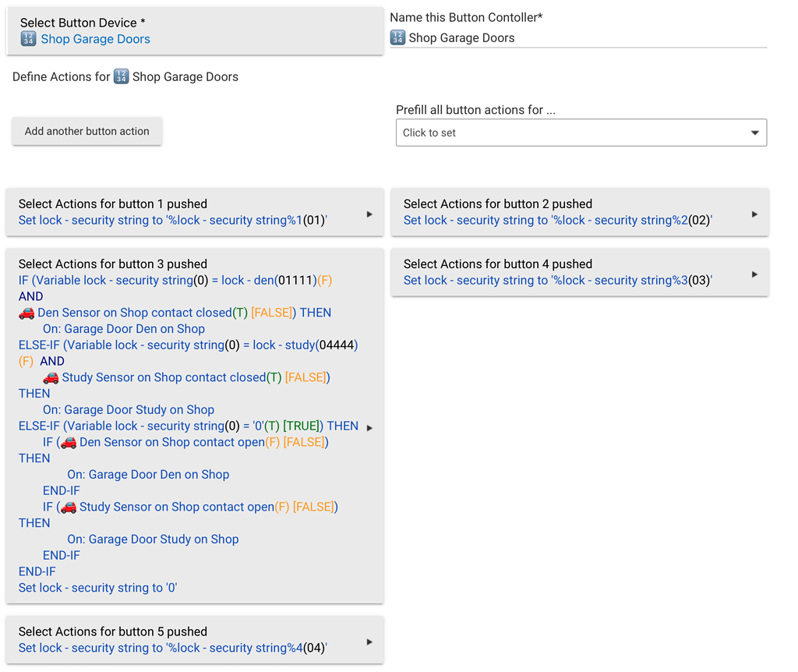This screenshot has width=798, height=672.
Task: Click keypad icon in the controller name field
Action: [x=397, y=37]
